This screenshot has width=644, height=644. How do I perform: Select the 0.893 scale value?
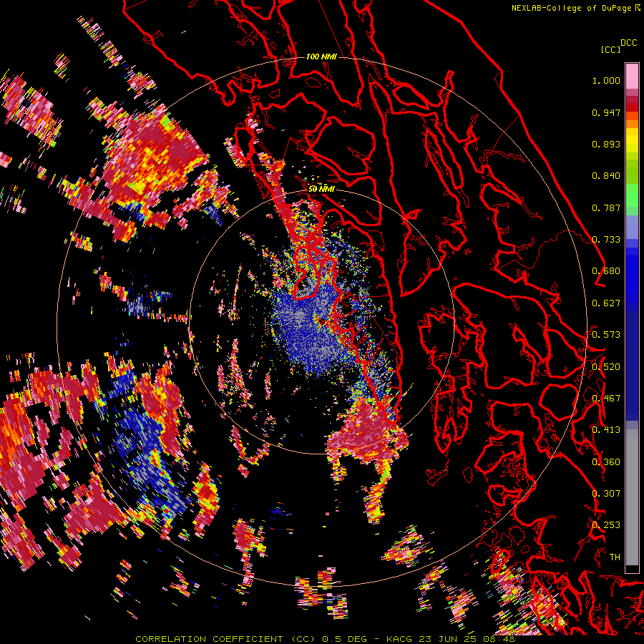606,144
